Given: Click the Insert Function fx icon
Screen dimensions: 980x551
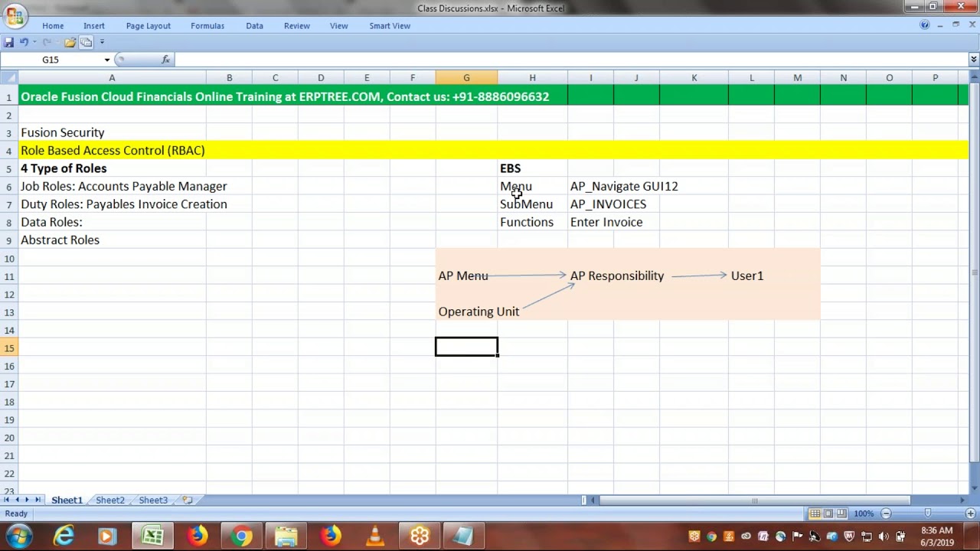Looking at the screenshot, I should 165,60.
